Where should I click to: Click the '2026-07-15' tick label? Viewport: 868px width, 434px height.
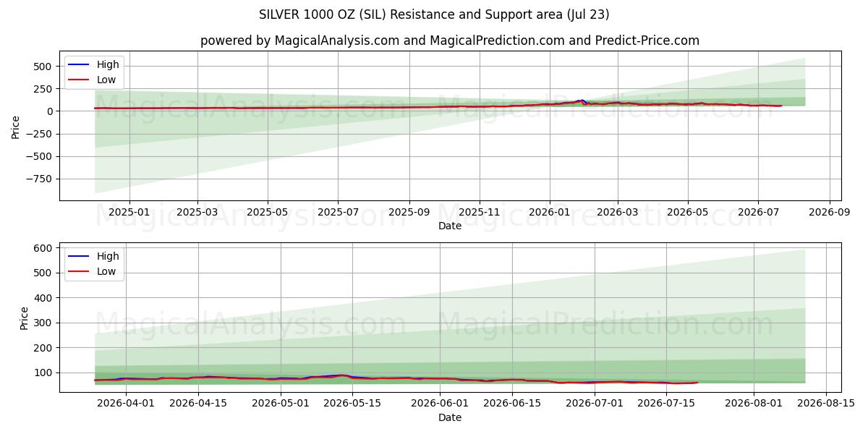pyautogui.click(x=666, y=404)
